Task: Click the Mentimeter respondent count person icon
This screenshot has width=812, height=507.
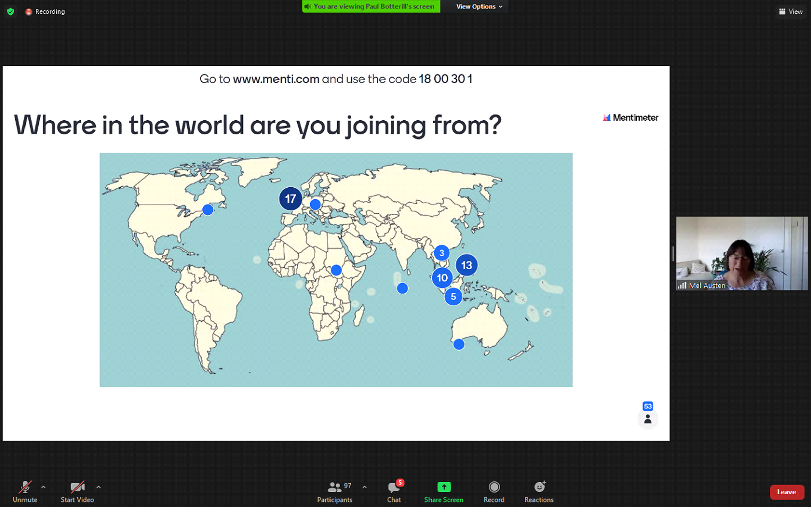Action: [x=648, y=419]
